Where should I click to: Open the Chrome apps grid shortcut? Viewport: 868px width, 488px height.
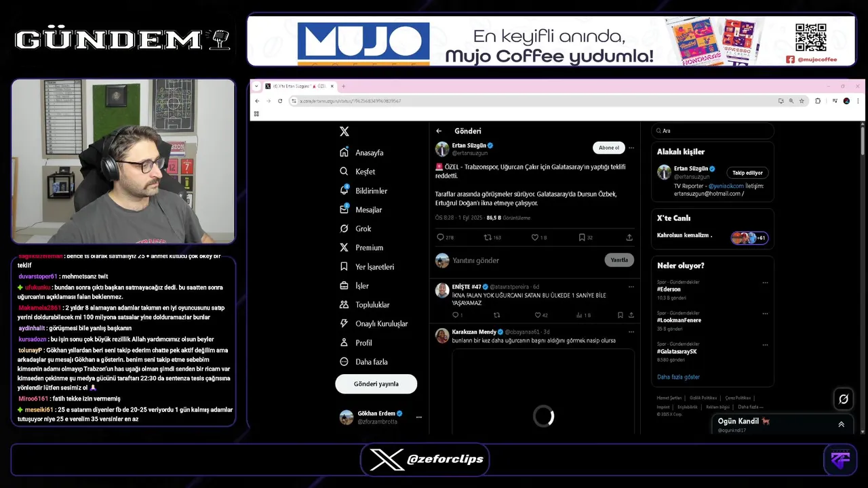tap(256, 114)
